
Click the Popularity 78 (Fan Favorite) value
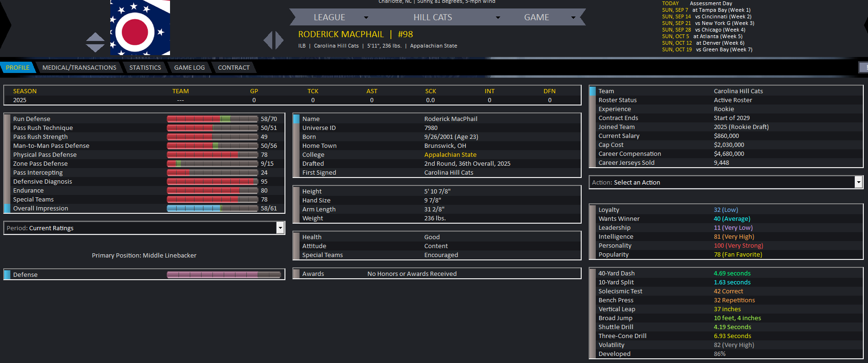738,254
